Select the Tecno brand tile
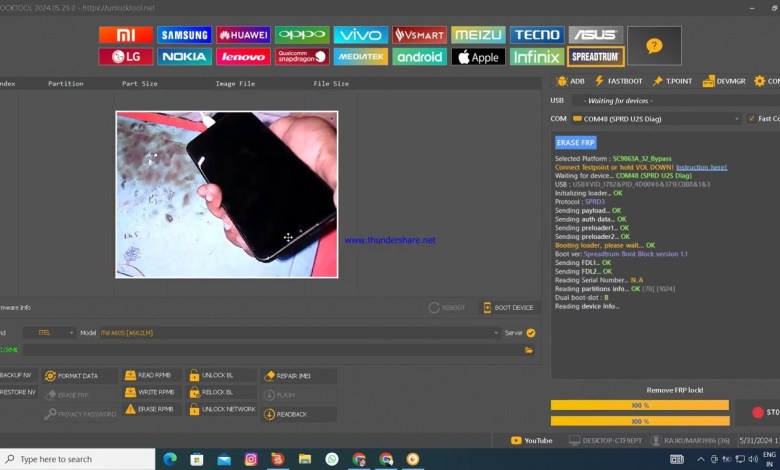This screenshot has width=780, height=470. 537,35
